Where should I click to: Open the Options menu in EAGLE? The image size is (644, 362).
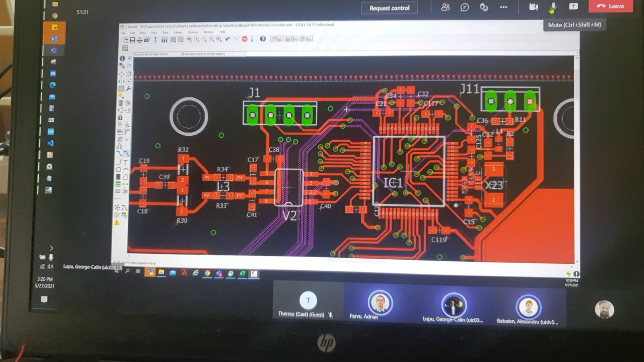193,32
